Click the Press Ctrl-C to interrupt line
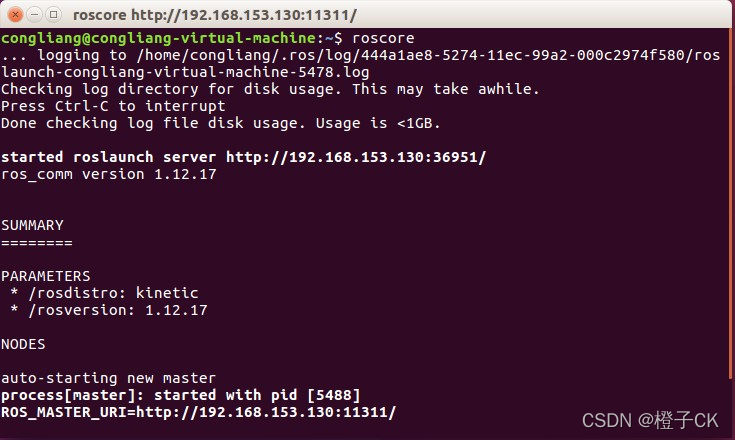The image size is (735, 440). click(113, 106)
